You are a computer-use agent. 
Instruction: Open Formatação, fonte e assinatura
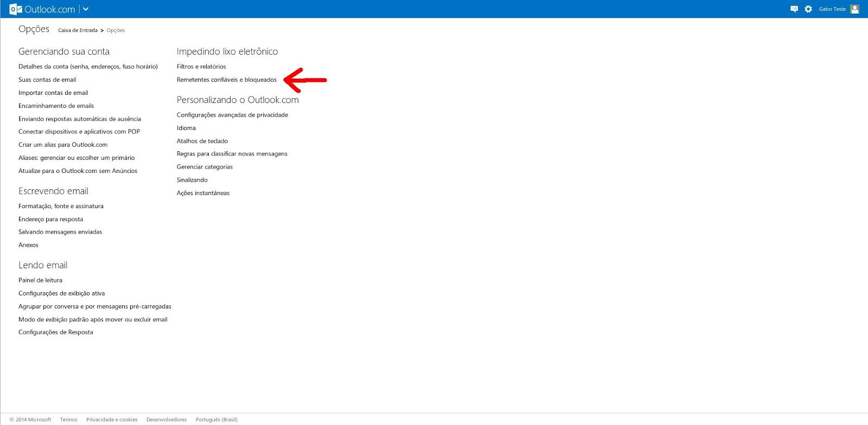coord(61,206)
